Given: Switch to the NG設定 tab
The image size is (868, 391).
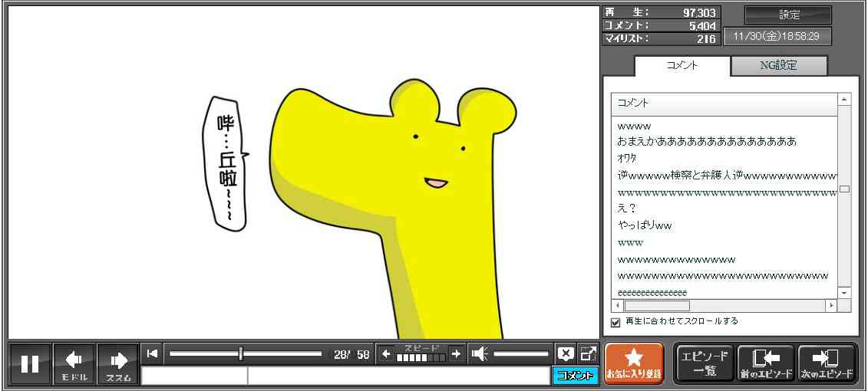Looking at the screenshot, I should coord(778,66).
